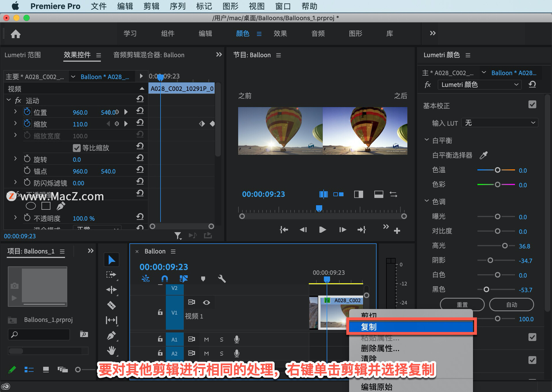Reset the Lumetri color effect

pyautogui.click(x=532, y=84)
